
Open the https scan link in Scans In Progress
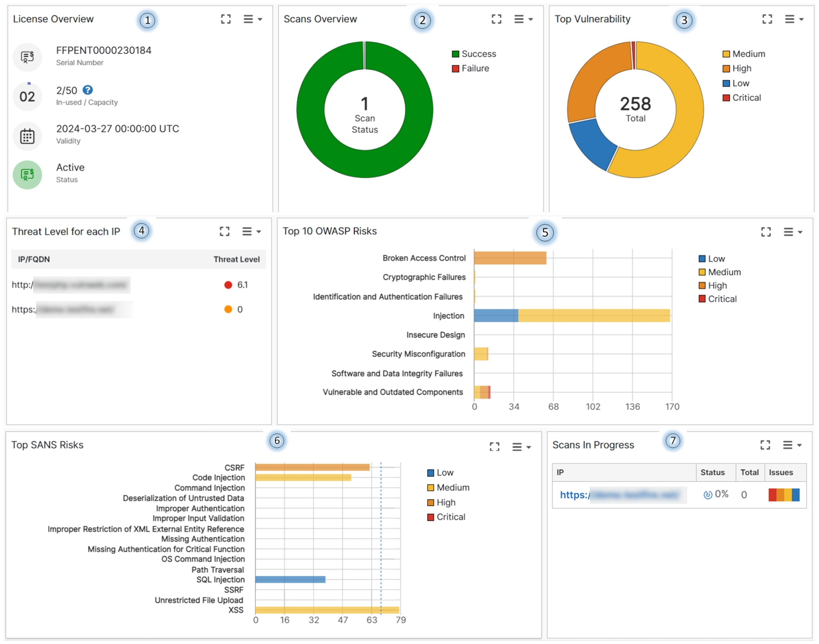621,494
